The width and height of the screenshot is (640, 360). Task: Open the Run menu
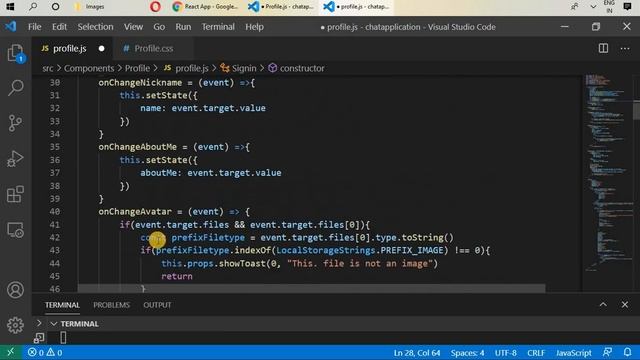click(x=183, y=27)
